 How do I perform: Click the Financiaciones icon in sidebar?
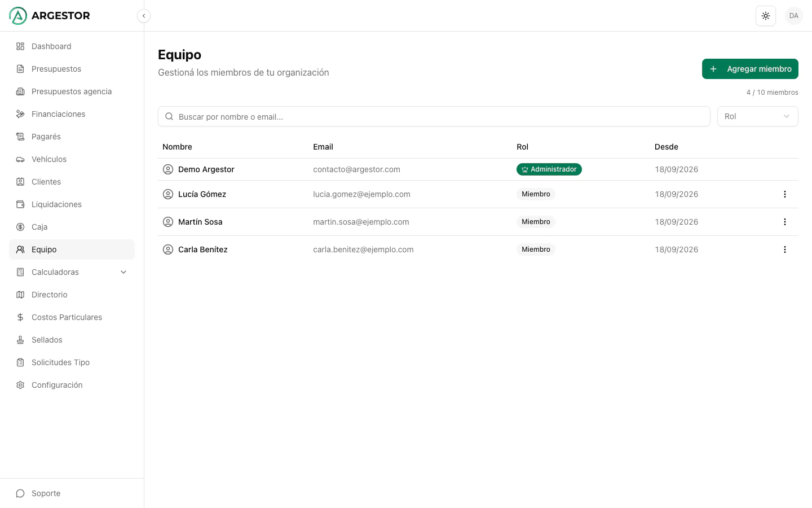[x=20, y=114]
